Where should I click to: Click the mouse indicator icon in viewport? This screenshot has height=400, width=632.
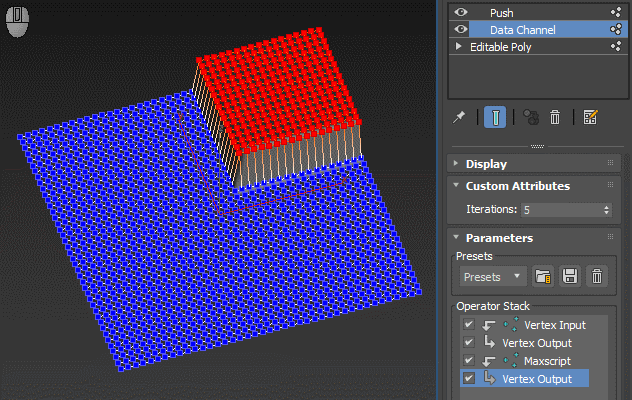pyautogui.click(x=17, y=21)
